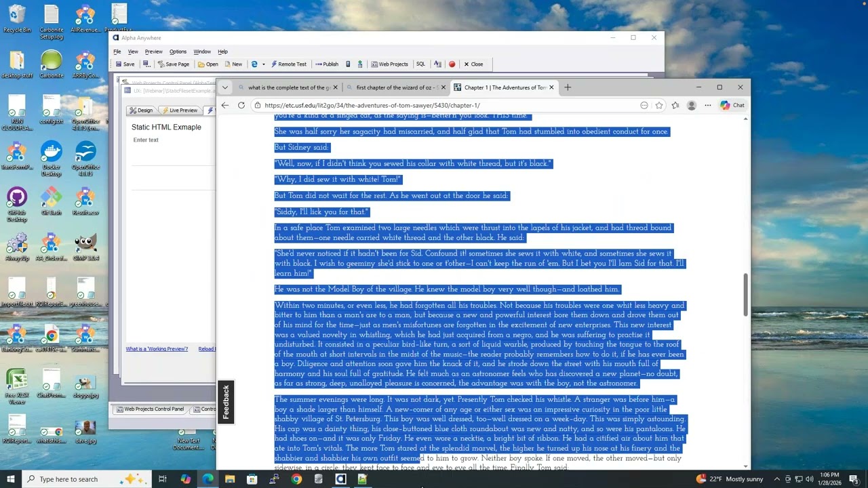Open the notifications icon in system tray
The image size is (868, 488).
coord(854,479)
